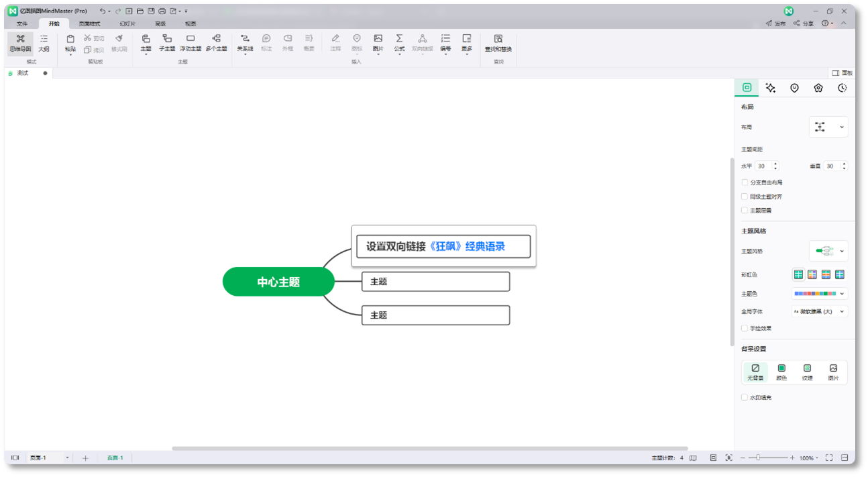Select 纹理 texture background option
868x477 pixels.
[x=808, y=372]
